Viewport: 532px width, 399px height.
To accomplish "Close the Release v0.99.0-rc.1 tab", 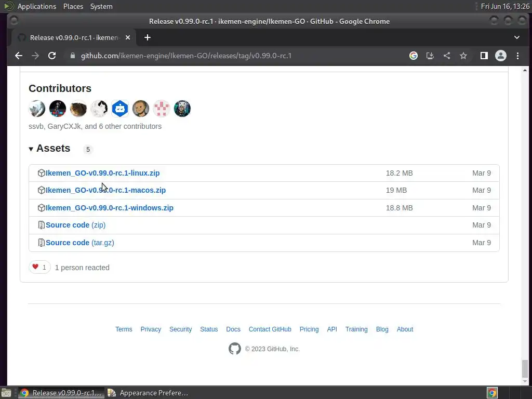I will pyautogui.click(x=128, y=37).
